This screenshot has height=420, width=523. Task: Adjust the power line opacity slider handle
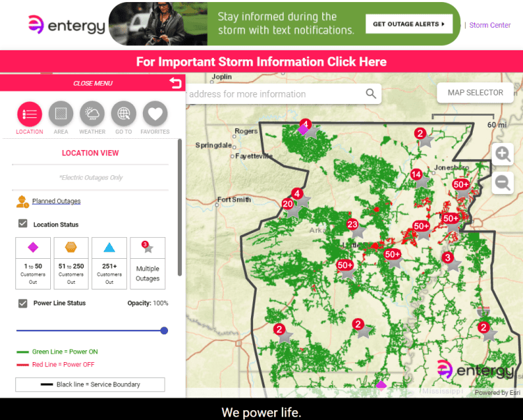164,331
